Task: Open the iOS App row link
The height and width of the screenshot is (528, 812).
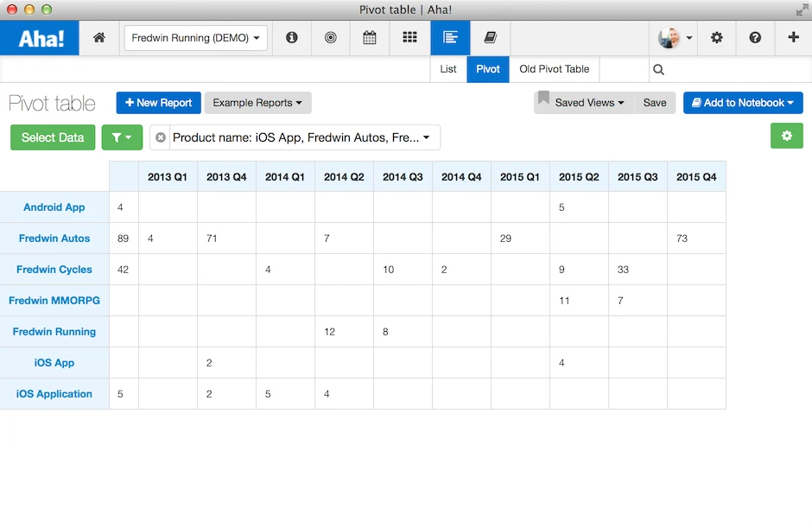Action: 54,363
